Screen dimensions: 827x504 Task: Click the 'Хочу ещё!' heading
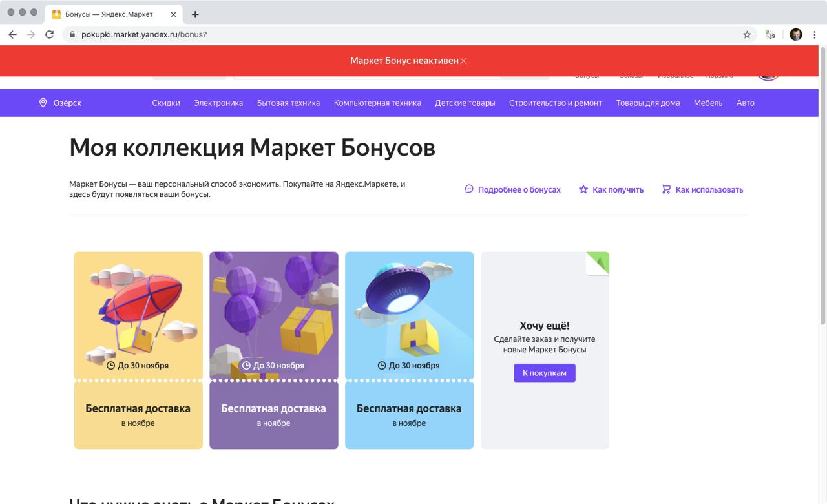[545, 326]
